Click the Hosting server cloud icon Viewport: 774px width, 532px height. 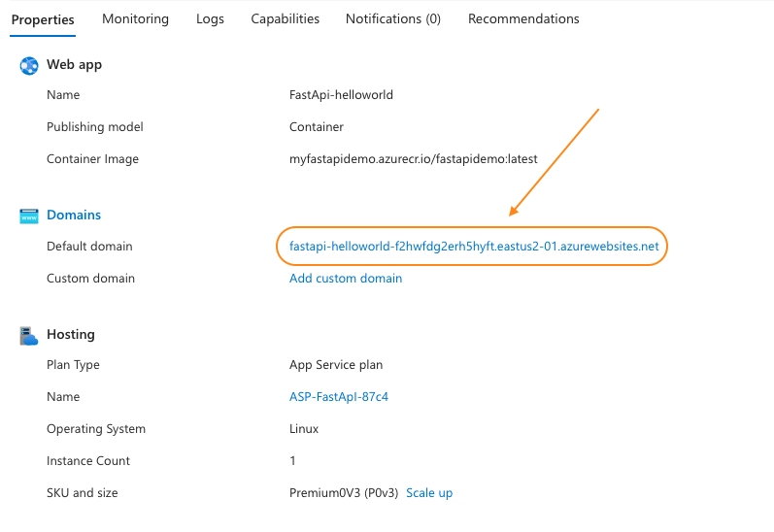28,336
